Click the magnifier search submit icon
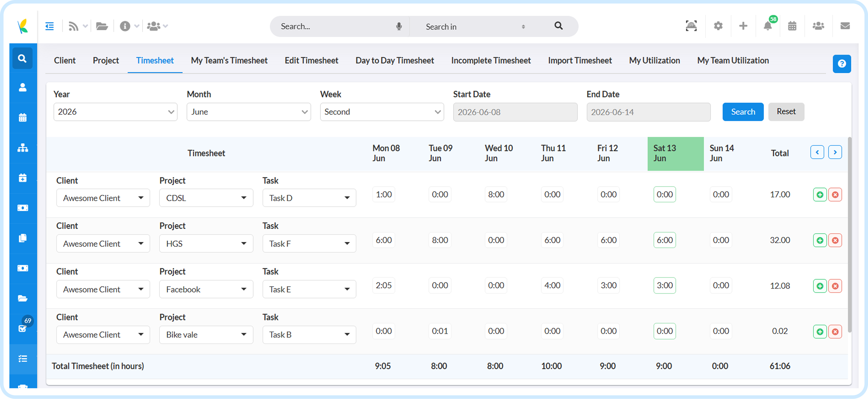 coord(558,26)
